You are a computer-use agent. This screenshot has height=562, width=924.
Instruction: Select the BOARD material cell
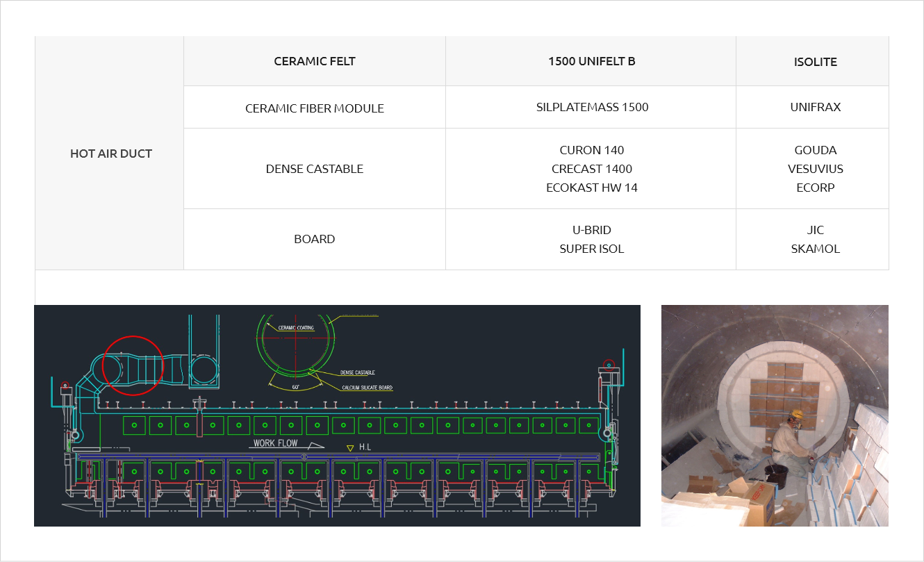tap(315, 239)
